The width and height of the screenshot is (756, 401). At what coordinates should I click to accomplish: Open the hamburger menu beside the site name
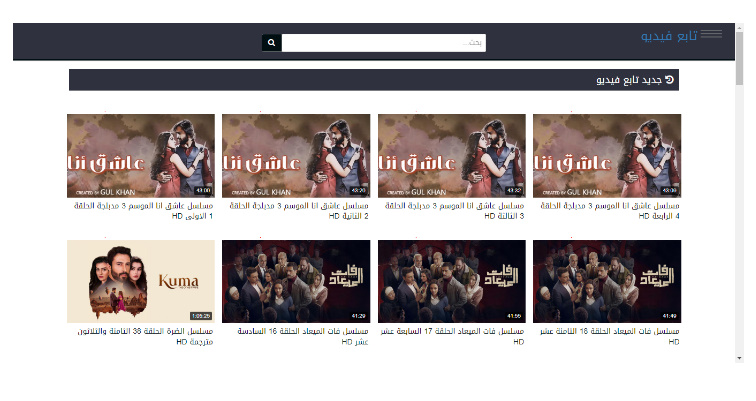click(711, 35)
